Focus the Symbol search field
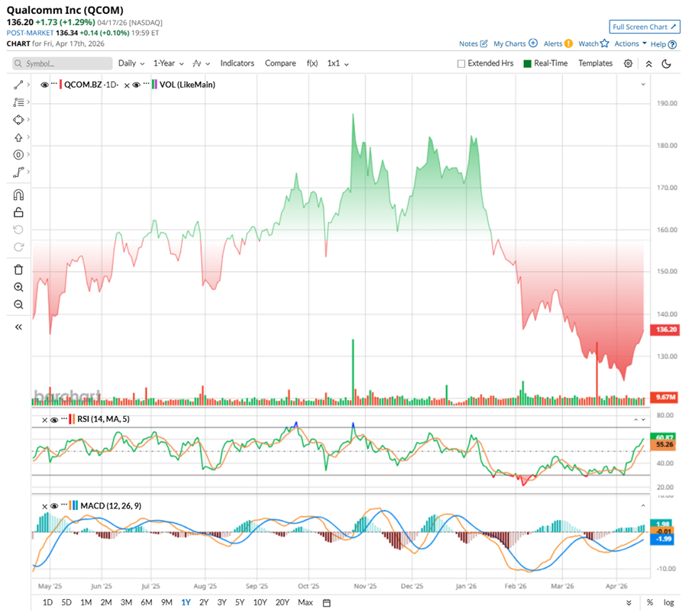 coord(63,63)
